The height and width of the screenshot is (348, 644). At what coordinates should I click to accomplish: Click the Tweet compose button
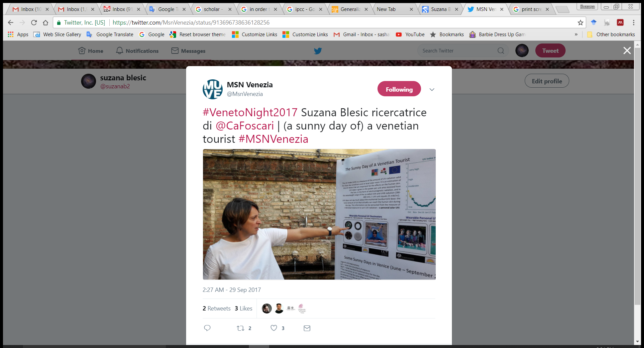click(550, 51)
